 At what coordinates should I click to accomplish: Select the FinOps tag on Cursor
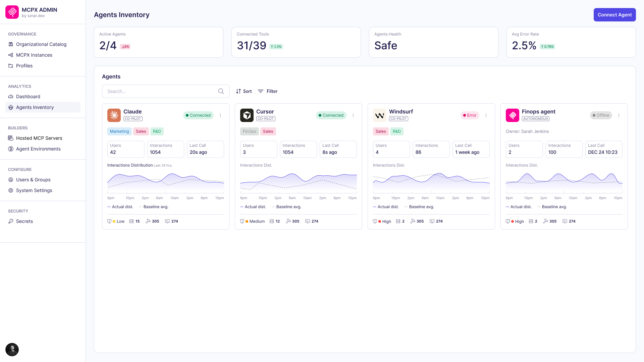tap(250, 131)
